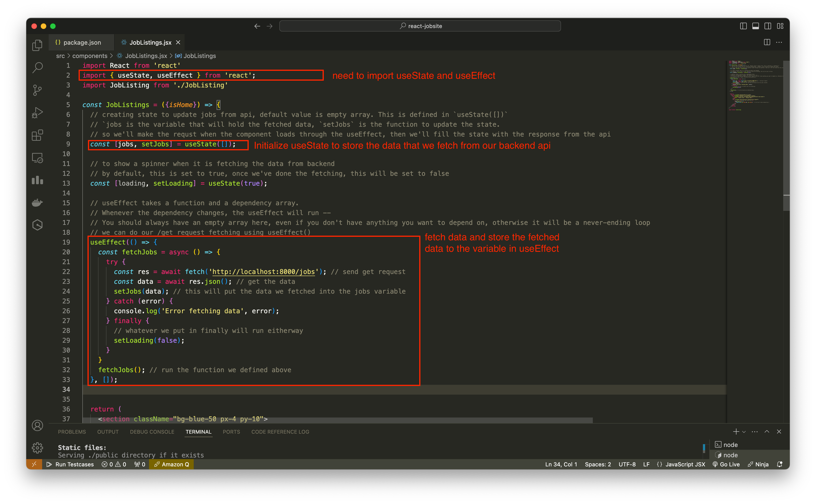Click src in the breadcrumb
The image size is (816, 504).
(60, 56)
